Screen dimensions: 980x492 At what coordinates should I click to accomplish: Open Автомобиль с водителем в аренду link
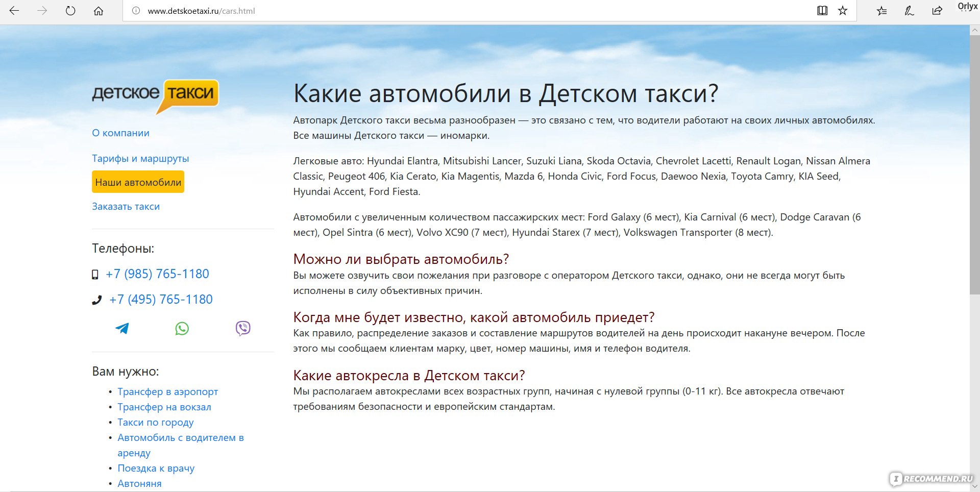[181, 445]
